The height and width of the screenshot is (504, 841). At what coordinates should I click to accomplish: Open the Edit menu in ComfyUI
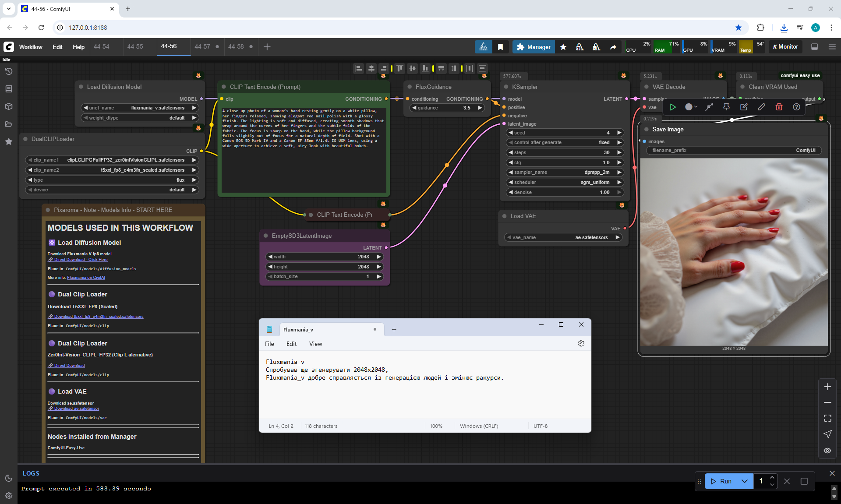pyautogui.click(x=57, y=47)
